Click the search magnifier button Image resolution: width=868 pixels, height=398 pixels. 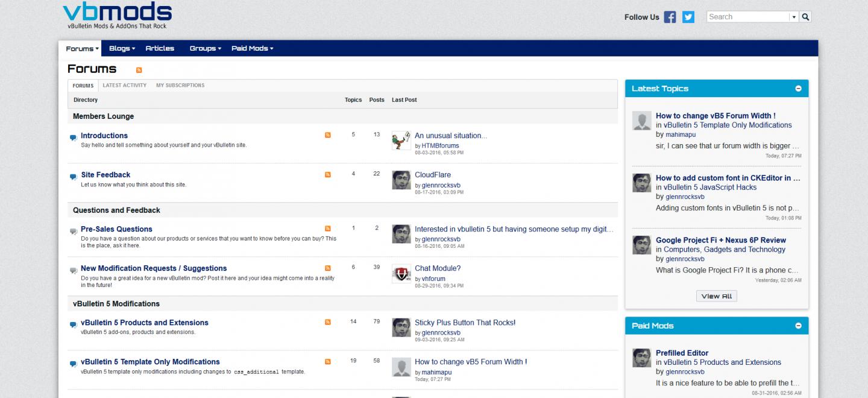pyautogui.click(x=805, y=17)
